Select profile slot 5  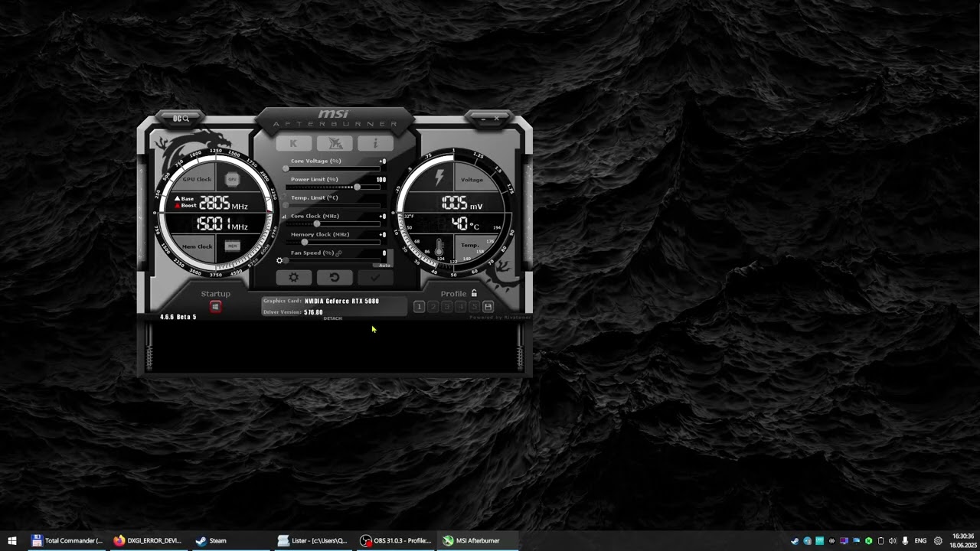click(x=475, y=306)
